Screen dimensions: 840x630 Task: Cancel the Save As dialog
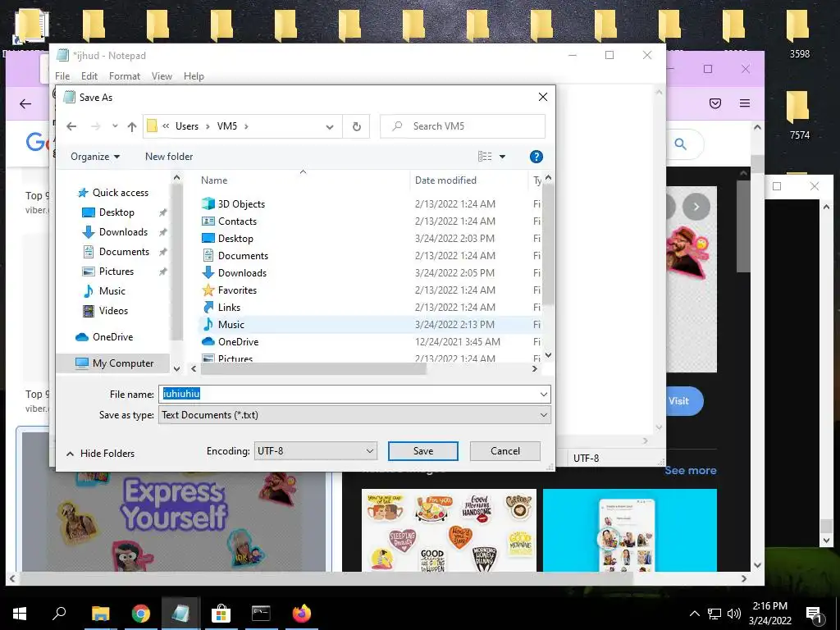(x=505, y=451)
